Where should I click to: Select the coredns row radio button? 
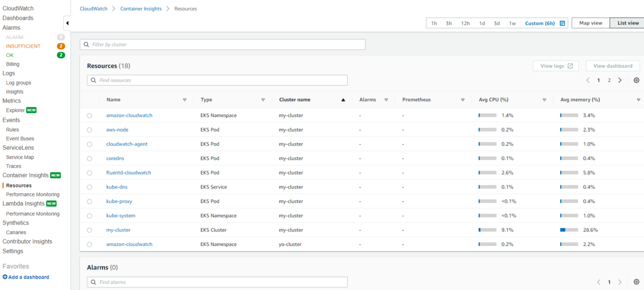point(89,158)
